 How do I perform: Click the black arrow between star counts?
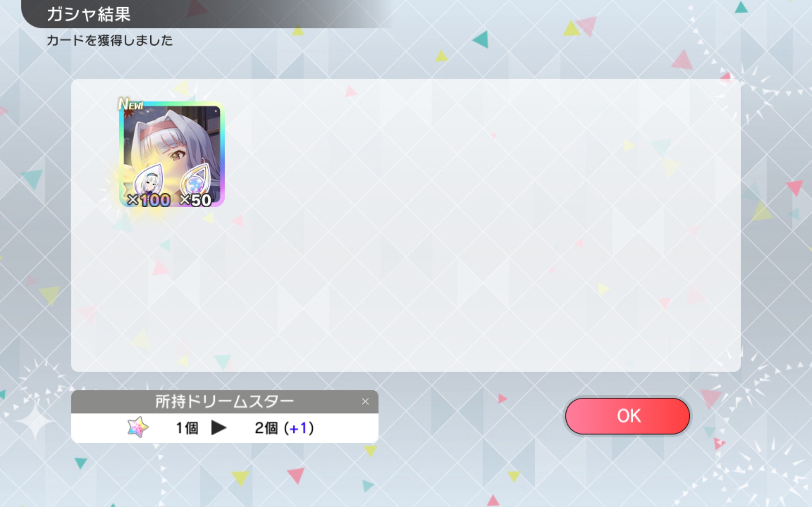(219, 428)
